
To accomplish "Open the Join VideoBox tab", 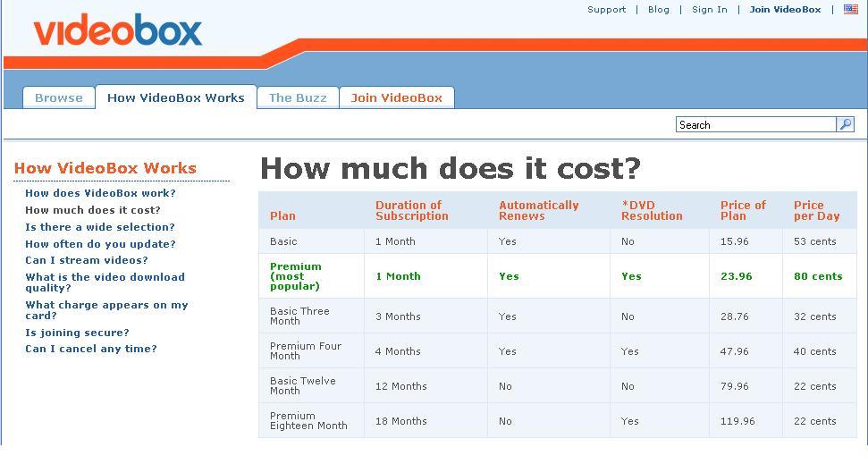I will [x=396, y=98].
